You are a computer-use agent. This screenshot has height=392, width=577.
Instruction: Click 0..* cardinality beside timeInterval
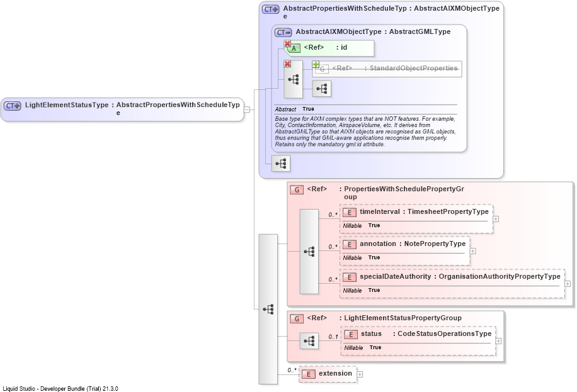(333, 215)
